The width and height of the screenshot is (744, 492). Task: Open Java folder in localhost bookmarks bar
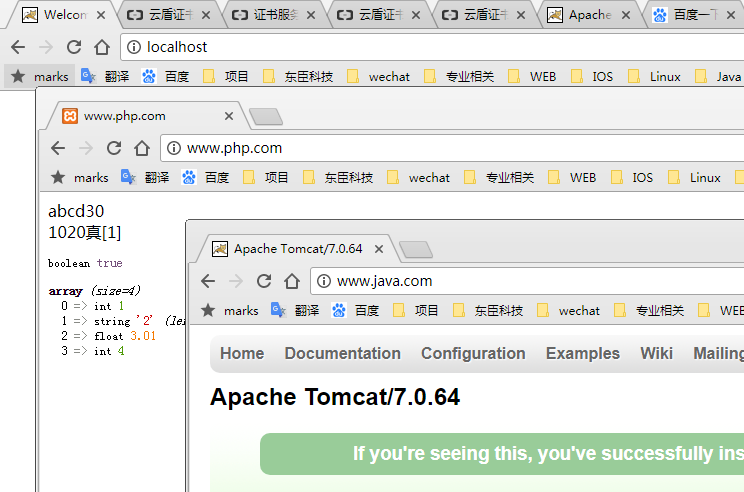click(x=718, y=76)
